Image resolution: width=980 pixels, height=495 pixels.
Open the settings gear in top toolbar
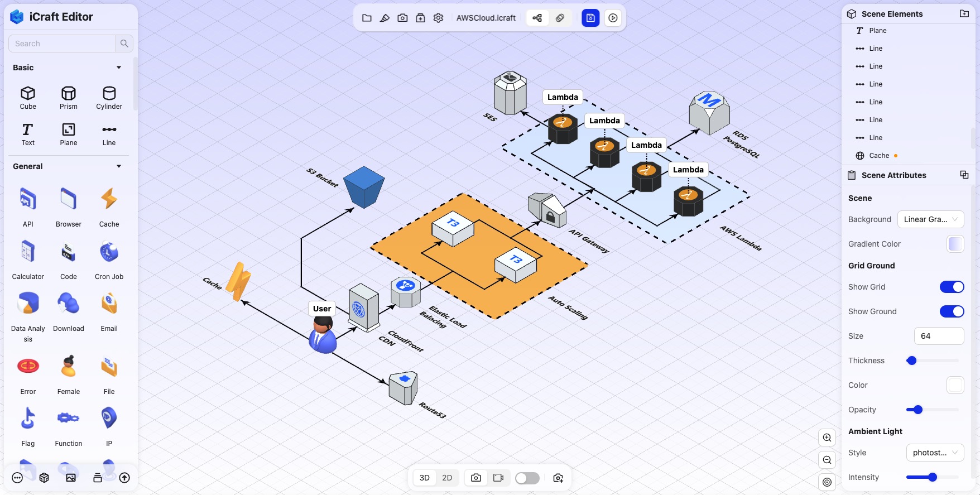click(438, 18)
